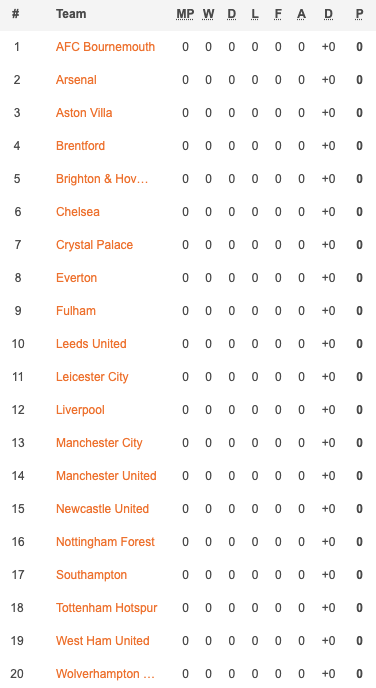Open the AFC Bournemouth team link
Screen dimensions: 376x688
point(105,47)
